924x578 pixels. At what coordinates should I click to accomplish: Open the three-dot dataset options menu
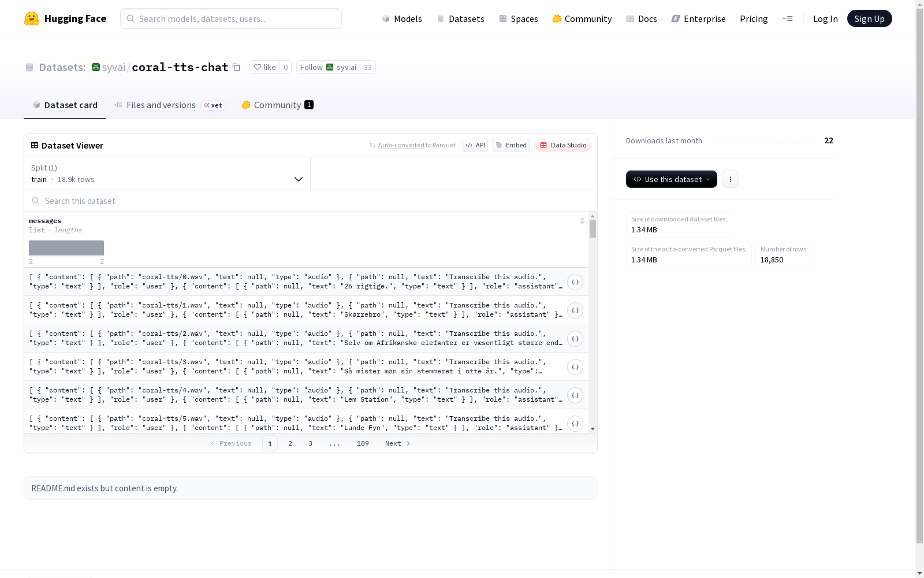click(x=731, y=179)
